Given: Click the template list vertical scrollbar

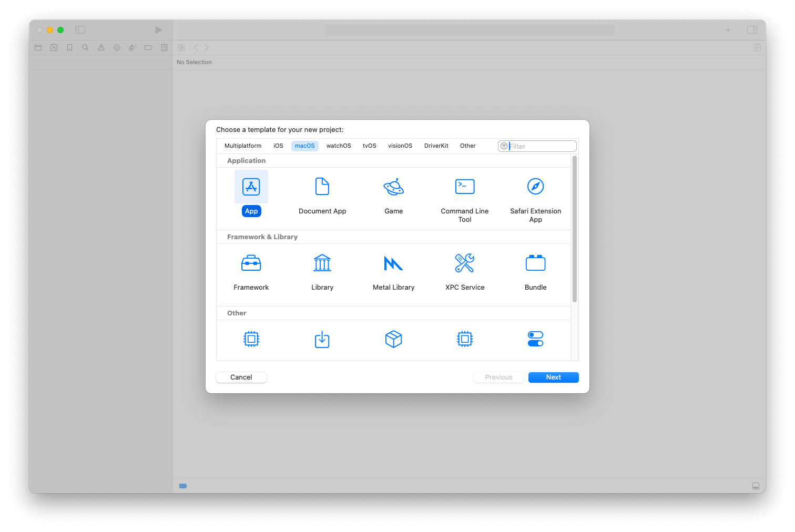Looking at the screenshot, I should pyautogui.click(x=575, y=229).
